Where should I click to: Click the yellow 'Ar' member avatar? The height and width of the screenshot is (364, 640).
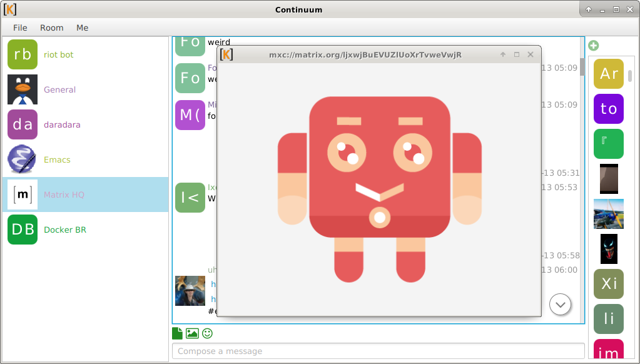pyautogui.click(x=609, y=74)
